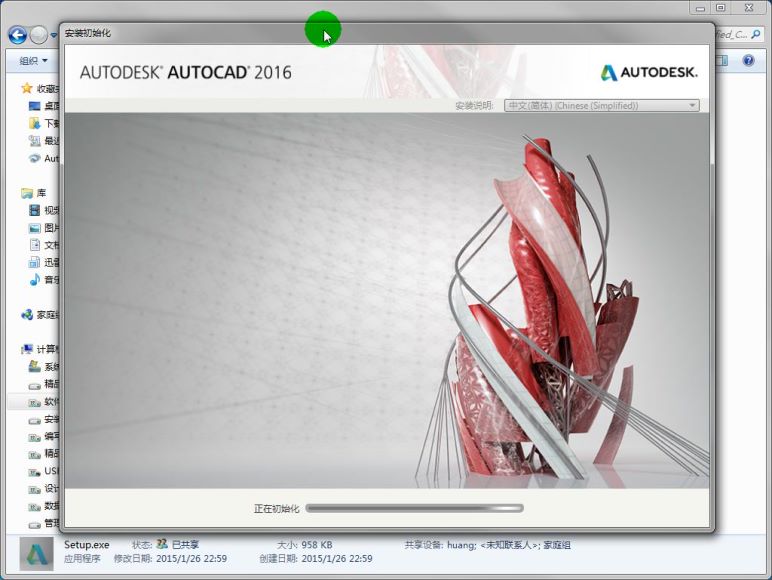This screenshot has width=772, height=580.
Task: Open the 'Aut' favorite link icon
Action: tap(34, 158)
